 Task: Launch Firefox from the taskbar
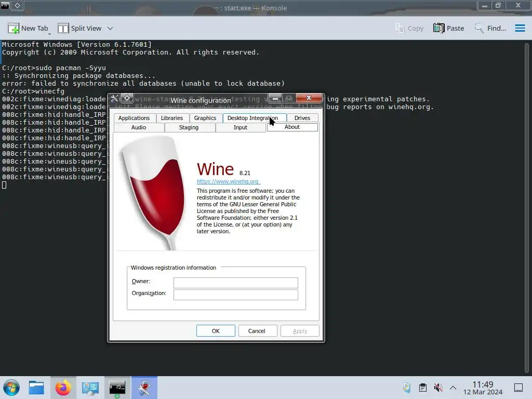(63, 388)
